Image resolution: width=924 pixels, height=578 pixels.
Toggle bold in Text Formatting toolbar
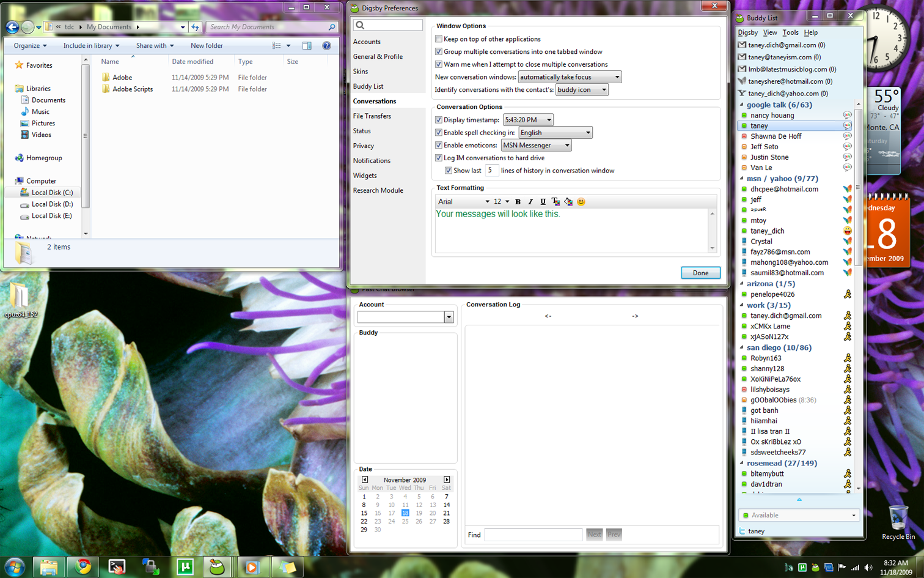click(x=518, y=202)
